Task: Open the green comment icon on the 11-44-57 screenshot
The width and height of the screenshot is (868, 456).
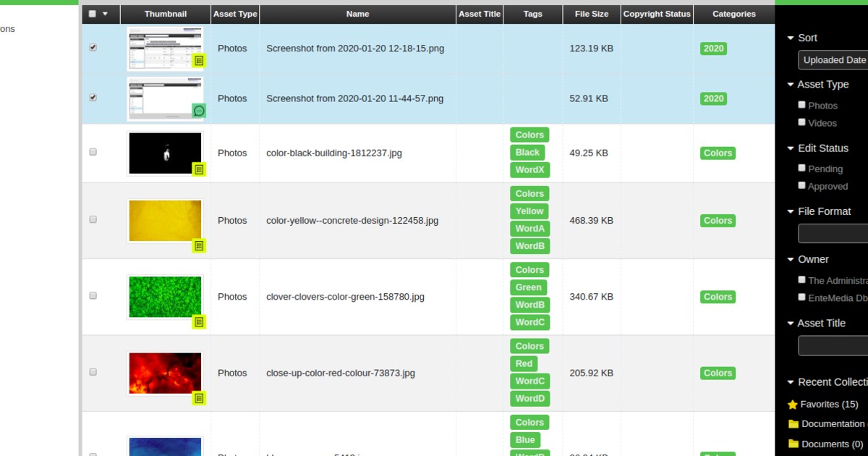Action: (x=200, y=111)
